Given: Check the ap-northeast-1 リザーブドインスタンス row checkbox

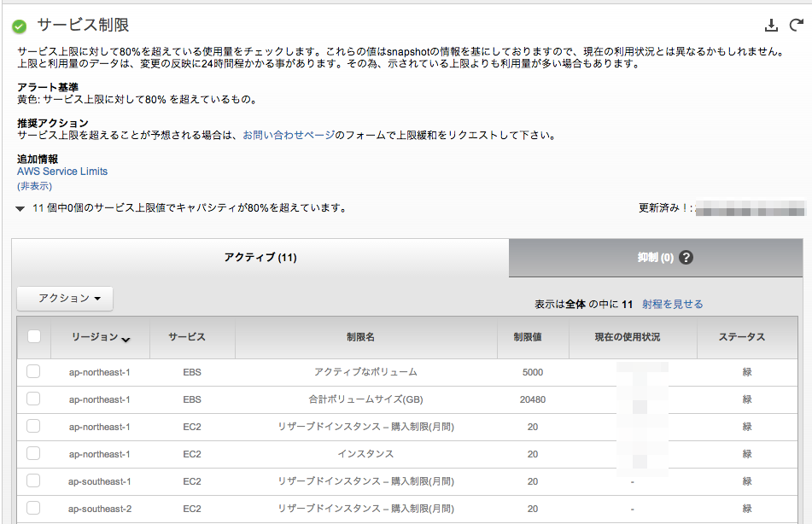Looking at the screenshot, I should click(33, 426).
